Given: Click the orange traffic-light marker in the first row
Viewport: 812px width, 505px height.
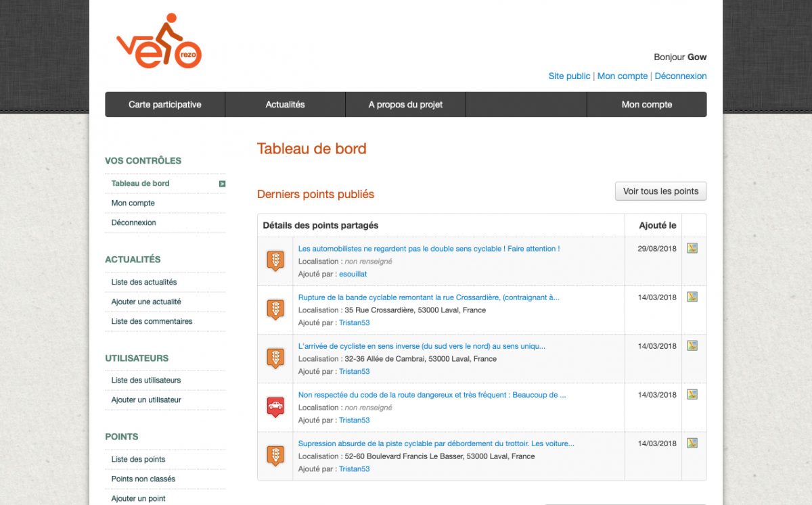Looking at the screenshot, I should [275, 260].
